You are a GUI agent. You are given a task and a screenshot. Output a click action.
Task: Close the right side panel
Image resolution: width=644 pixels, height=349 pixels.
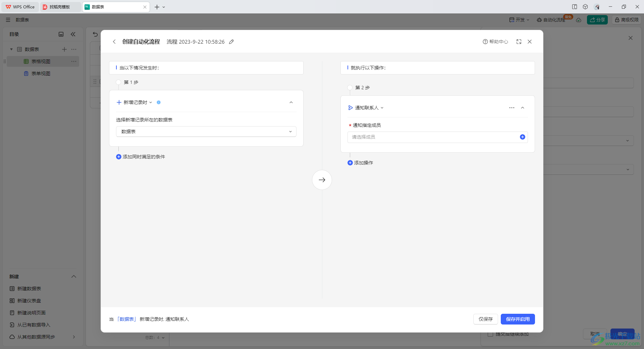tap(631, 38)
